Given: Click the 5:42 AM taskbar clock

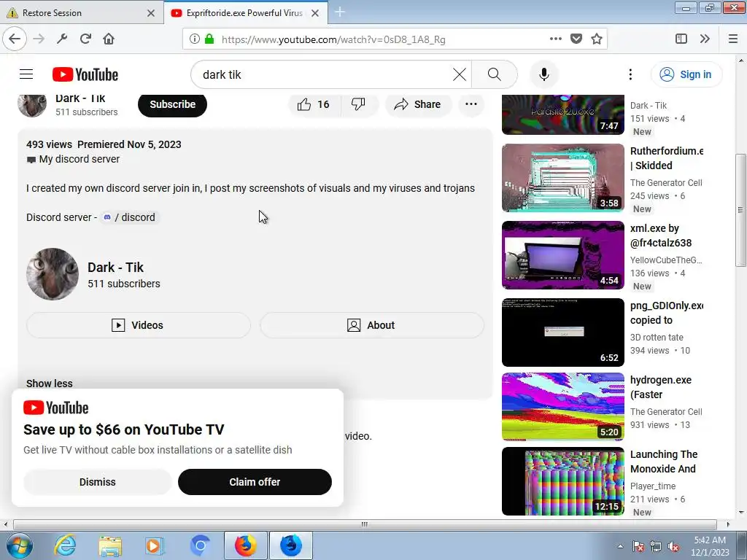Looking at the screenshot, I should (x=710, y=546).
